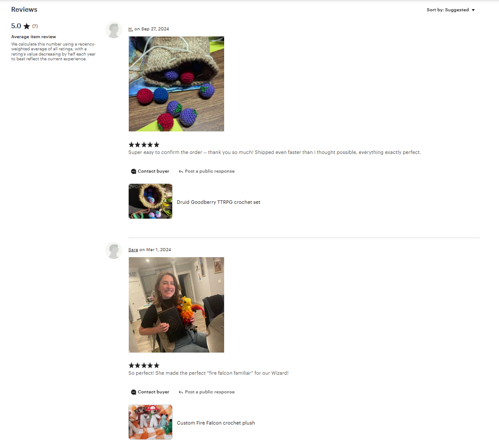
Task: Click the avatar icon of reviewer Sara
Action: 114,251
